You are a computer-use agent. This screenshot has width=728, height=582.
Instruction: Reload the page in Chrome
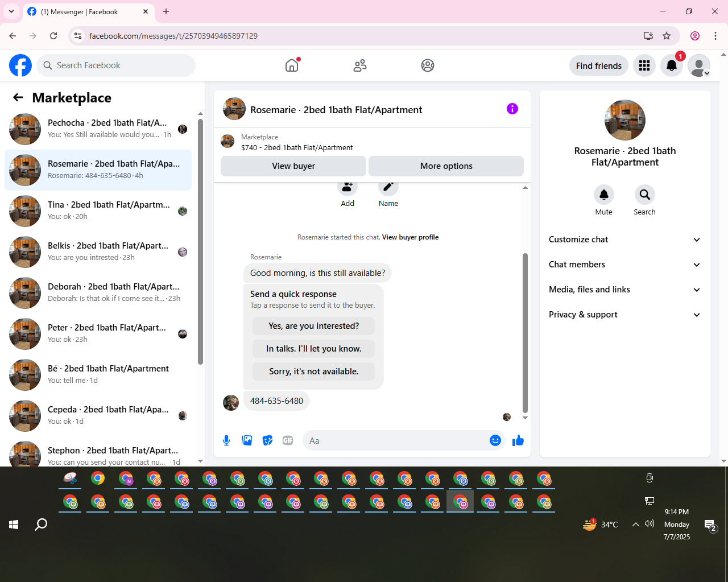(53, 36)
